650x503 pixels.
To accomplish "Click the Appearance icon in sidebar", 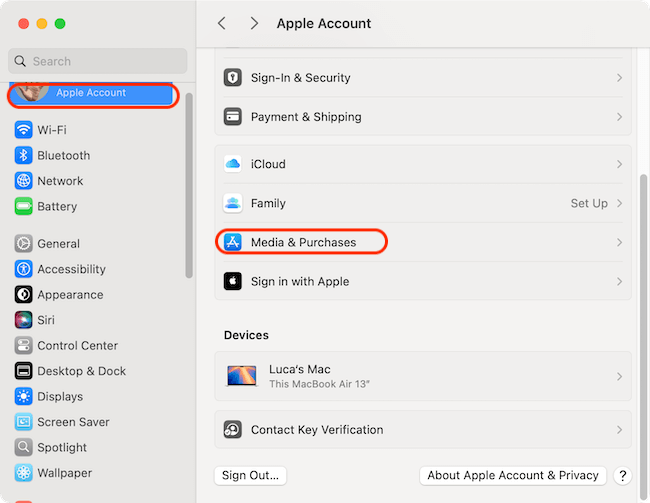I will (24, 294).
